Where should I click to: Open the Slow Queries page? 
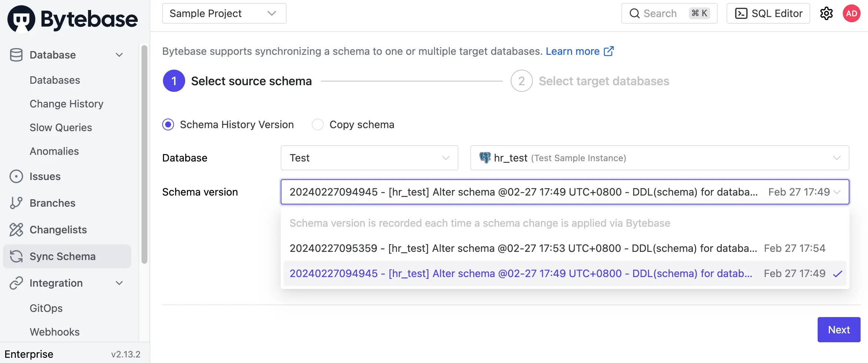pos(61,127)
